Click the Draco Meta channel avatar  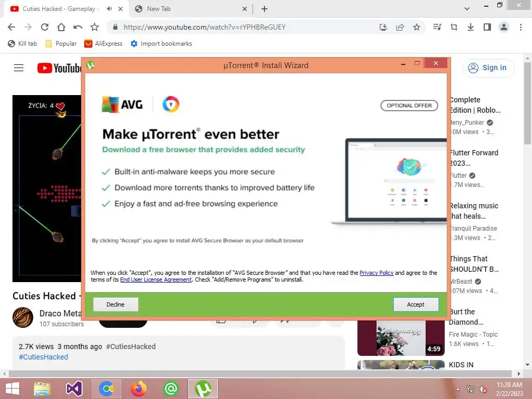pyautogui.click(x=23, y=317)
